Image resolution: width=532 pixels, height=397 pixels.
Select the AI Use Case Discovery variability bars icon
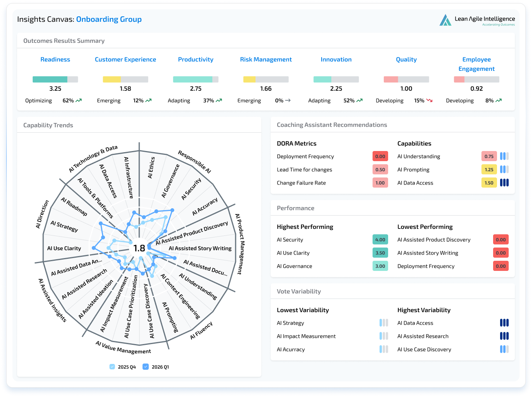[x=504, y=349]
